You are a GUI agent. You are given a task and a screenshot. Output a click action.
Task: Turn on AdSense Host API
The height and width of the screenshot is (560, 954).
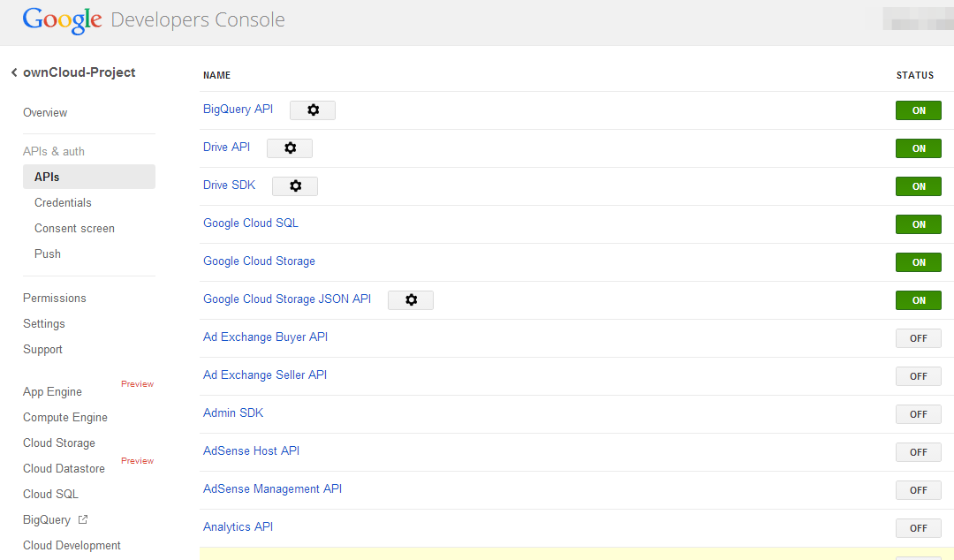tap(918, 452)
